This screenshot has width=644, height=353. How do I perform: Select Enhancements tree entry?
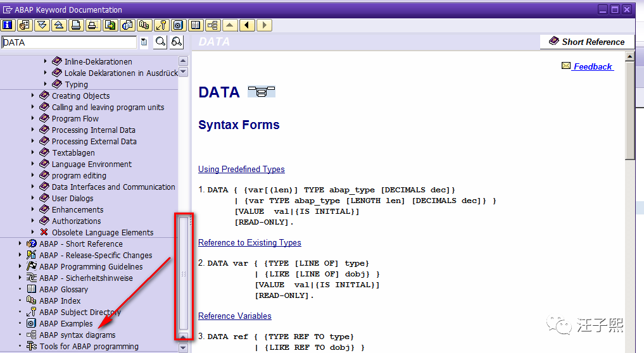78,210
